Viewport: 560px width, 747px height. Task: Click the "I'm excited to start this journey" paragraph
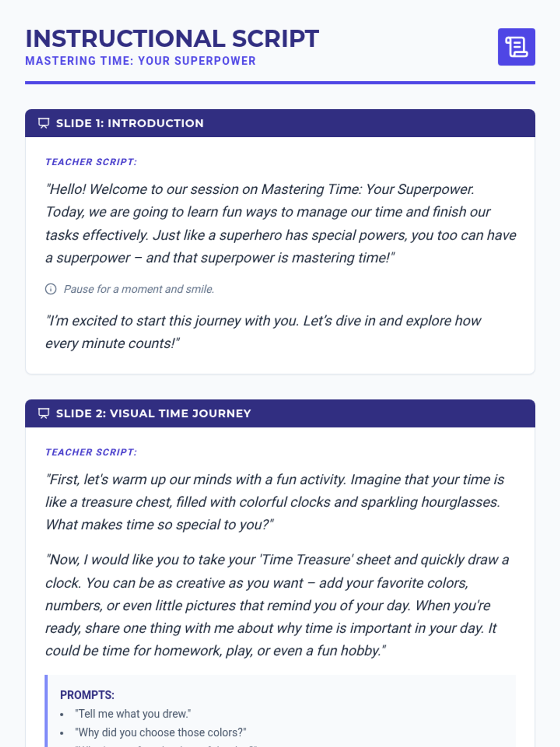(263, 332)
